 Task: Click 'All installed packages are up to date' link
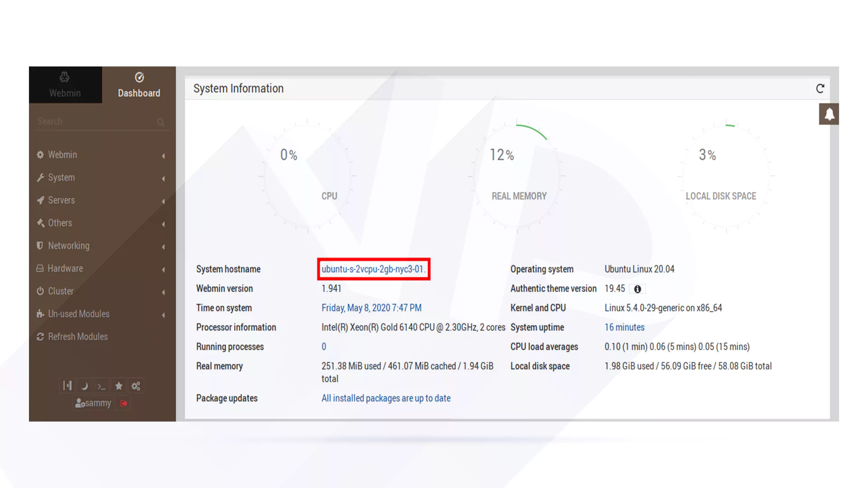386,399
